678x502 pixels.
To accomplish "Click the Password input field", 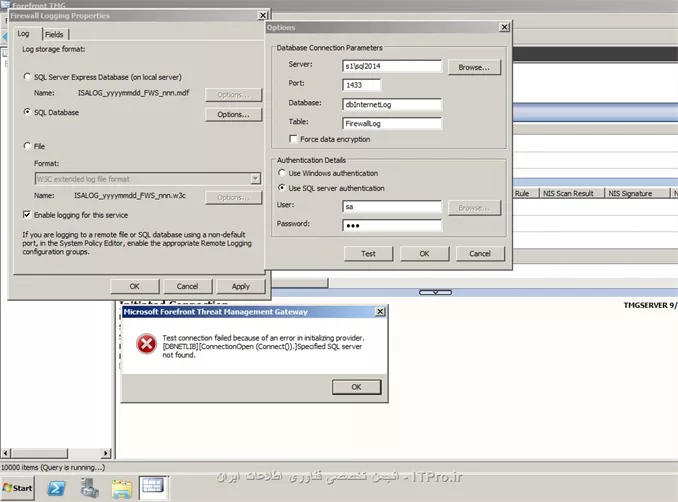I will [x=392, y=226].
